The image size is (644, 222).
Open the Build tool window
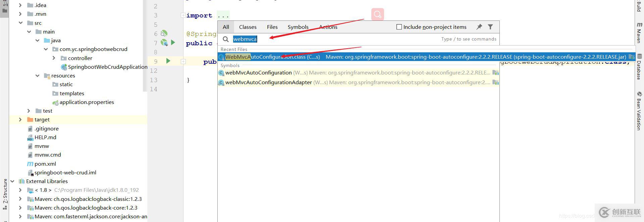(639, 6)
